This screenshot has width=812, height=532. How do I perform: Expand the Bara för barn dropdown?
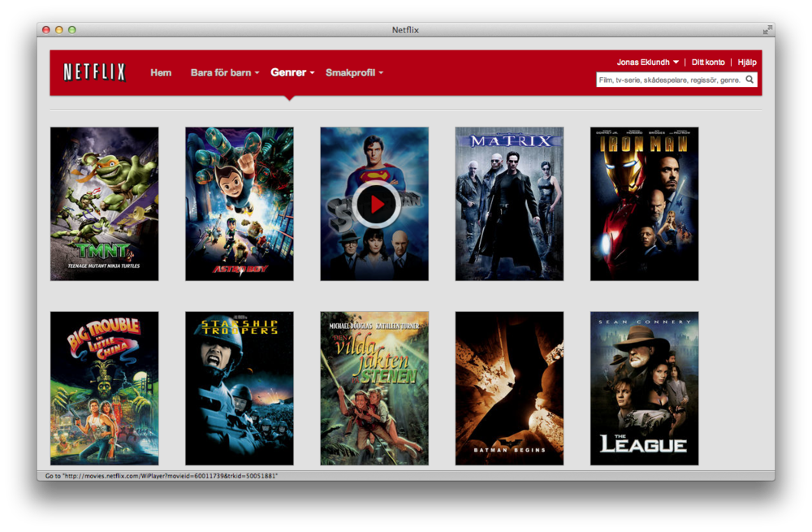(x=225, y=73)
